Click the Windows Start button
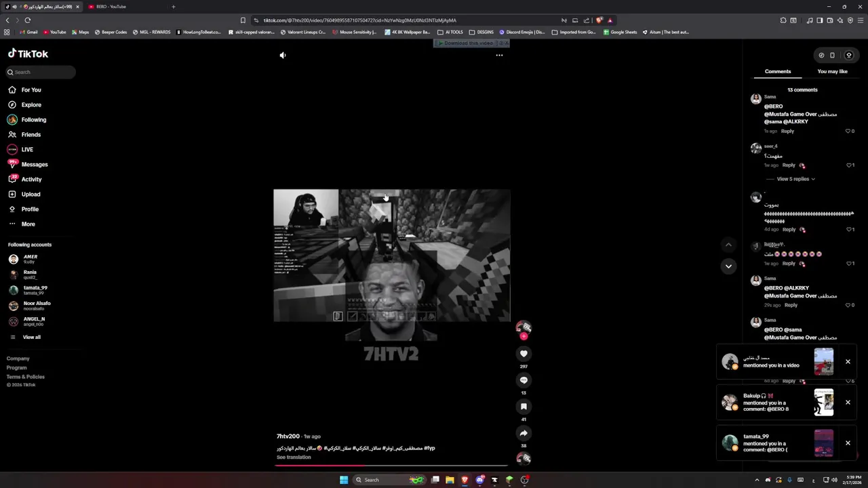The width and height of the screenshot is (868, 488). coord(344,480)
